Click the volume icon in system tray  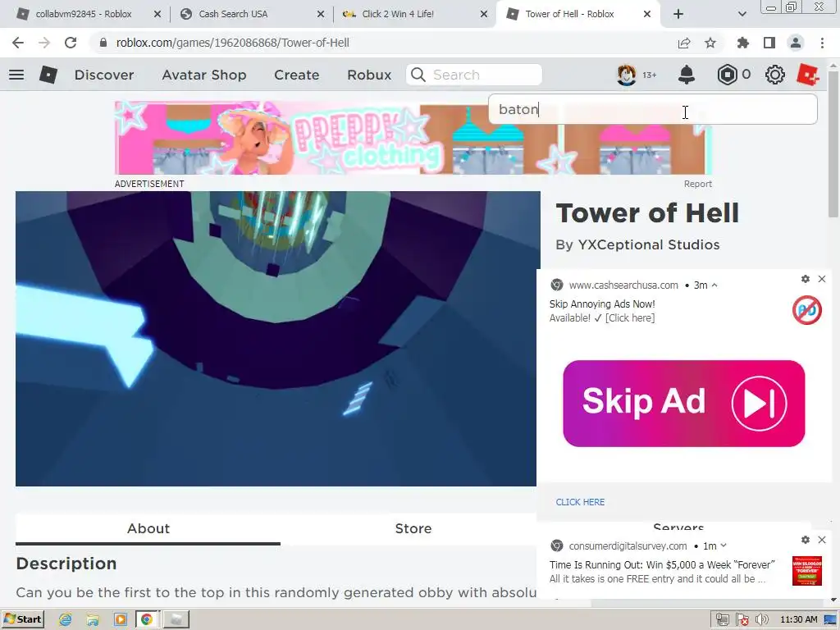pos(761,620)
